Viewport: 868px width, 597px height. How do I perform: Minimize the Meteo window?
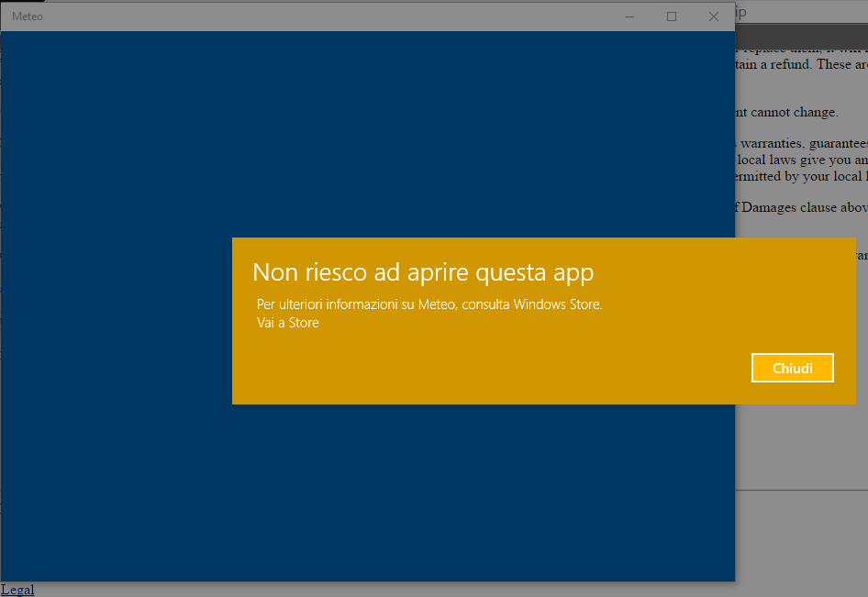point(629,17)
